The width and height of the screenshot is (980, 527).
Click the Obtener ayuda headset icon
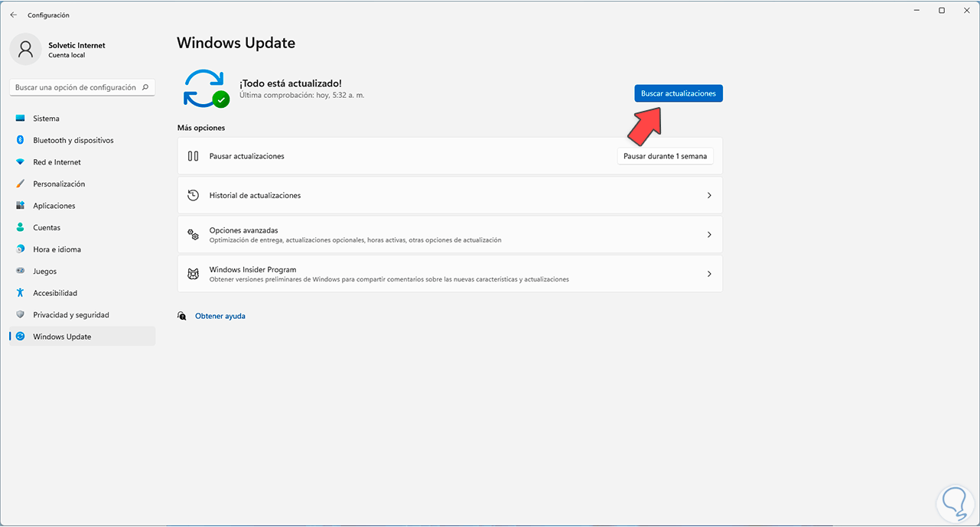[x=182, y=316]
